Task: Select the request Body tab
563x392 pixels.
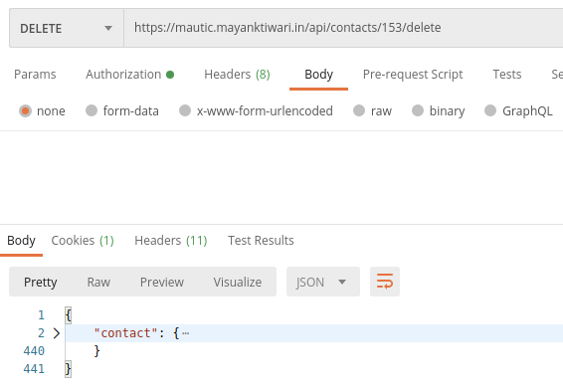Action: point(318,75)
